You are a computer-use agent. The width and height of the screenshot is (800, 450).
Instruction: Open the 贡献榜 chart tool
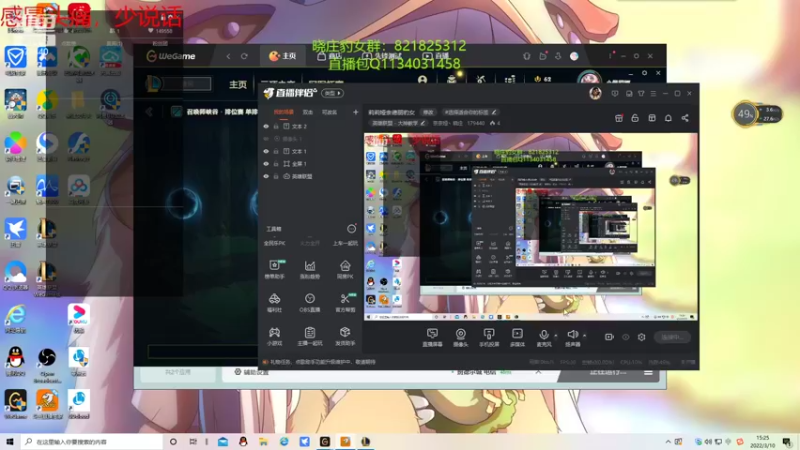click(x=310, y=269)
